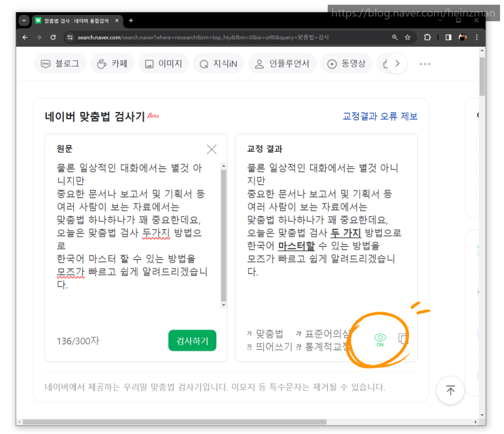
Task: Click the corrected word 마스터할
Action: (x=296, y=245)
